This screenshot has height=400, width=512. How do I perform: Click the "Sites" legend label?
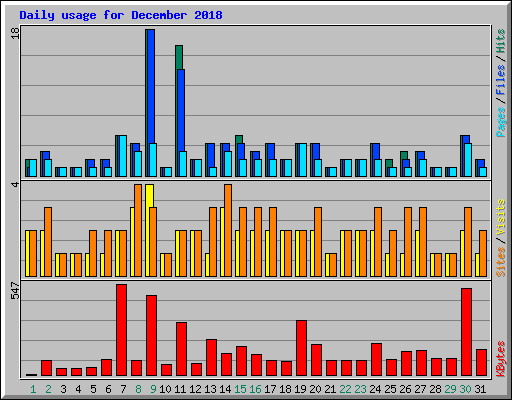[x=500, y=262]
